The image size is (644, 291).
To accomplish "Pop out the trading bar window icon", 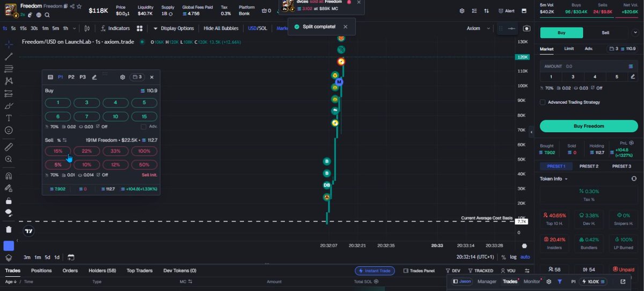I will [623, 281].
